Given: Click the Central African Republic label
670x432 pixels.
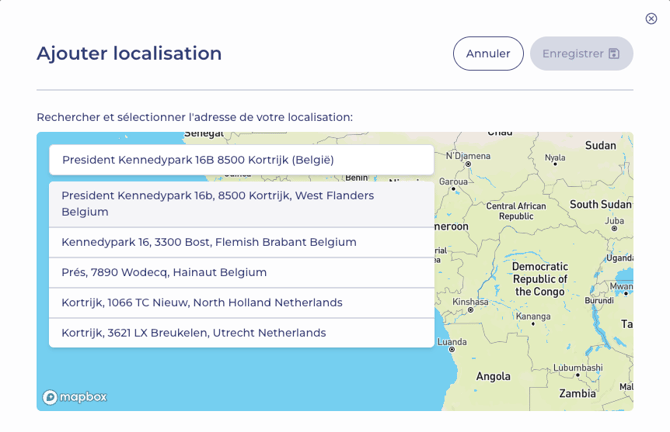Looking at the screenshot, I should click(x=516, y=211).
